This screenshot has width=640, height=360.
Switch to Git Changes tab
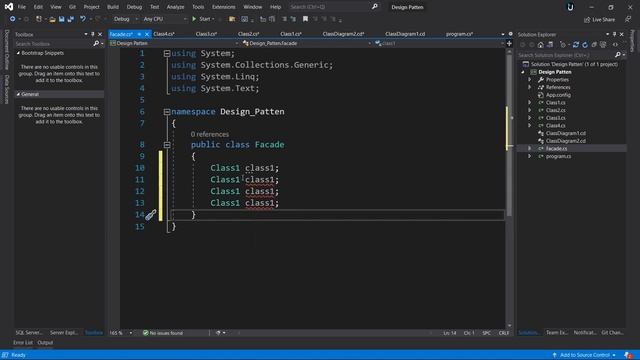click(612, 333)
